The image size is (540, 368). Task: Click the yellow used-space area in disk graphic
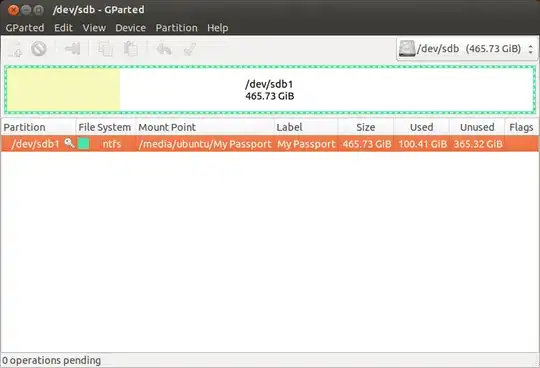(x=64, y=90)
